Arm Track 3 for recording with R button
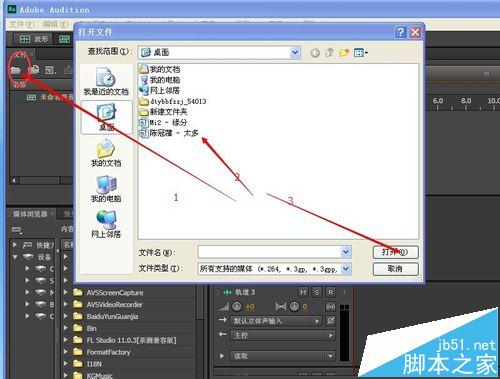500x379 pixels. pyautogui.click(x=330, y=292)
